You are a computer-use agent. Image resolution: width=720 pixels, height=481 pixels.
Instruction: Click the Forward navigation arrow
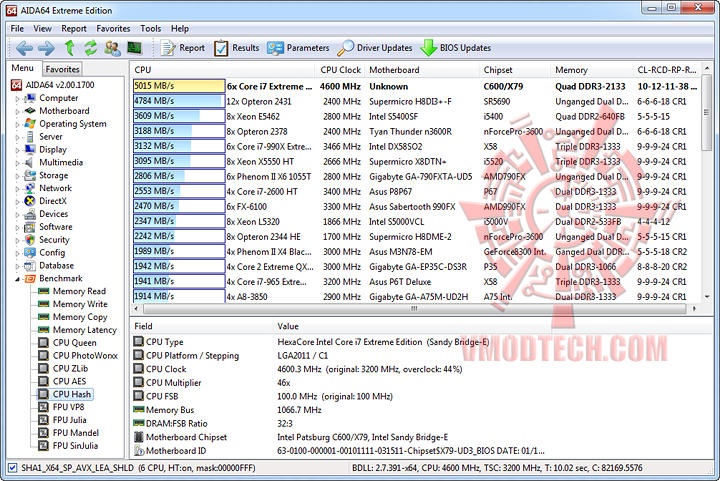pyautogui.click(x=46, y=48)
